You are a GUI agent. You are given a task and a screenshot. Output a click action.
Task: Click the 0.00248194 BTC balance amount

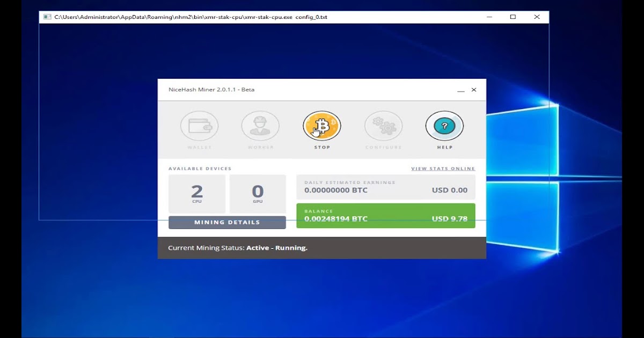336,219
